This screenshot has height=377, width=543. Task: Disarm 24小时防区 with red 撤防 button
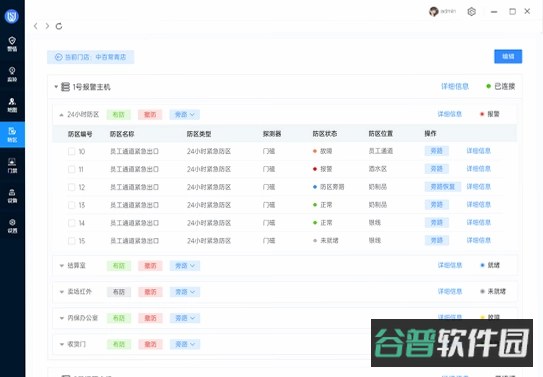[150, 115]
